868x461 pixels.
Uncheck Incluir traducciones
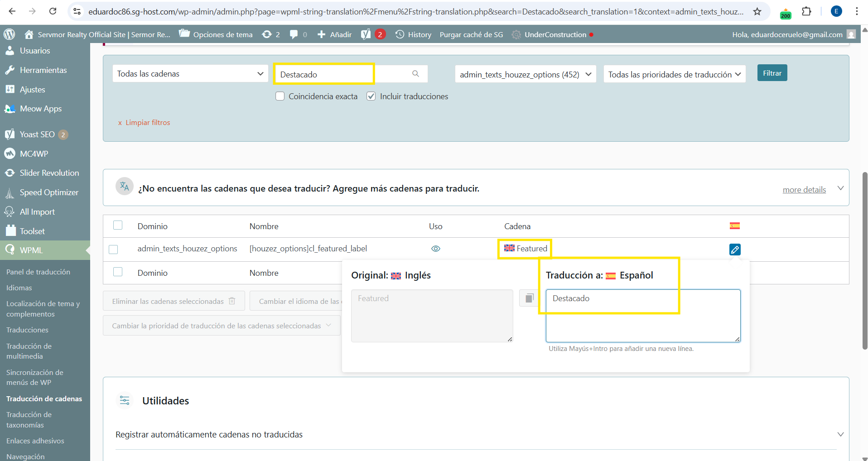[371, 96]
